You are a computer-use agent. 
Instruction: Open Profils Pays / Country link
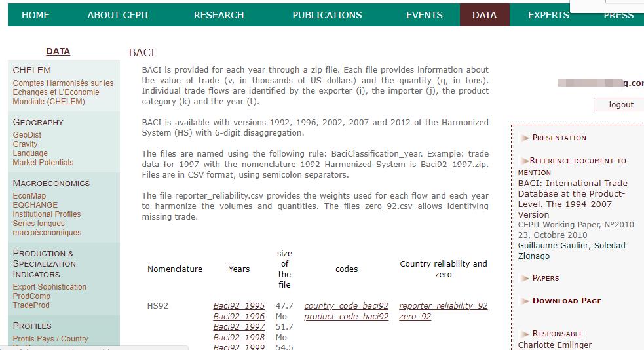(50, 338)
